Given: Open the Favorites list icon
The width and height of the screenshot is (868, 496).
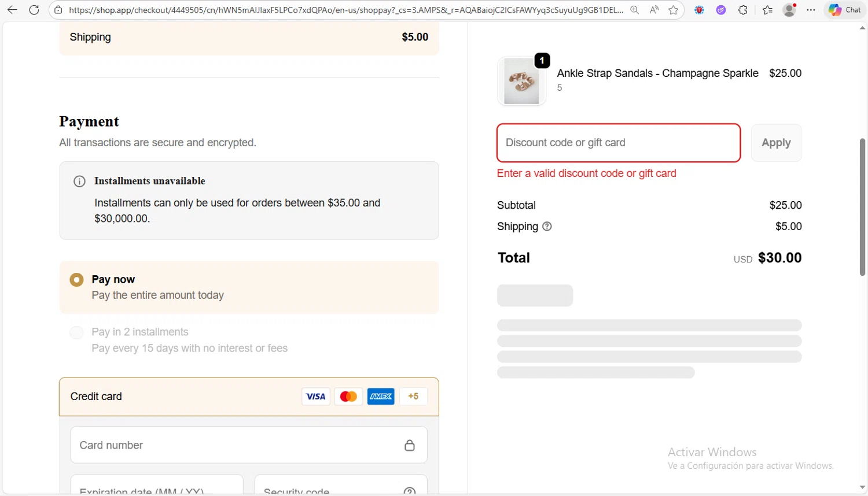Looking at the screenshot, I should 768,10.
